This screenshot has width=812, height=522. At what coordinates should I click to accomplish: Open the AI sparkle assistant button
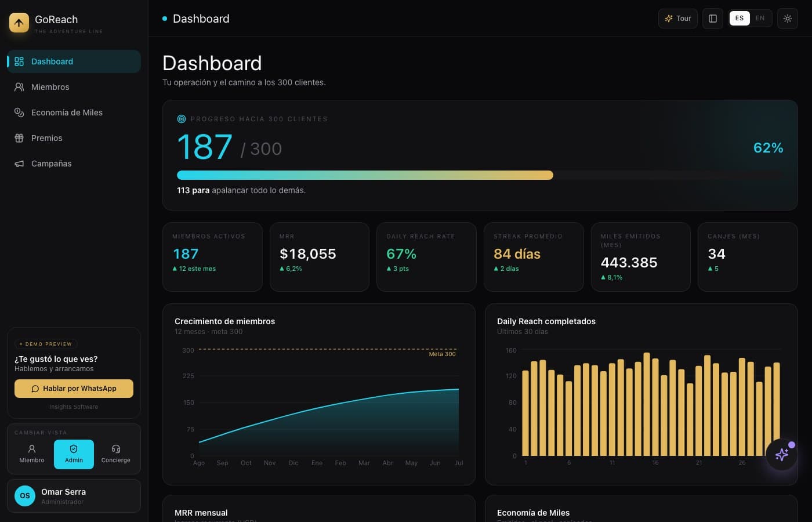(781, 454)
